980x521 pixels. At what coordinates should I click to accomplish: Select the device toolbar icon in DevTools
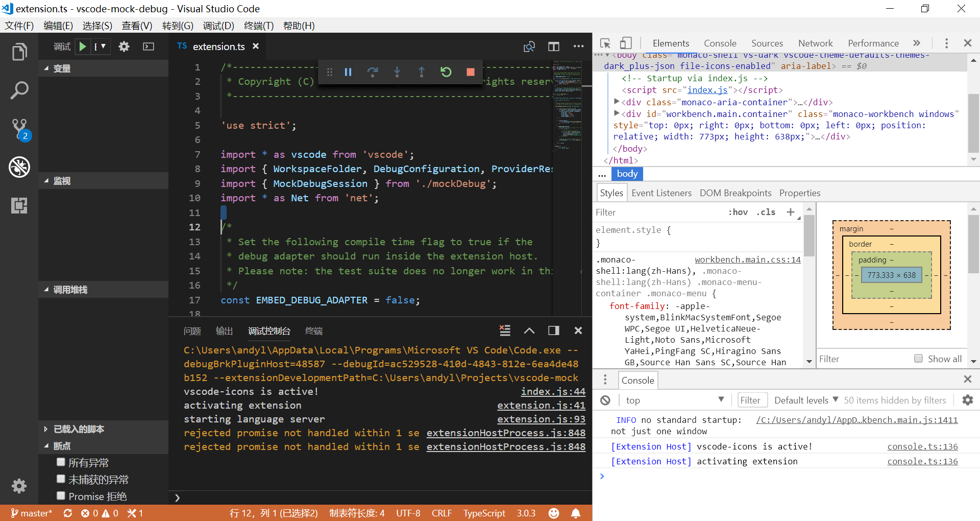pos(626,43)
